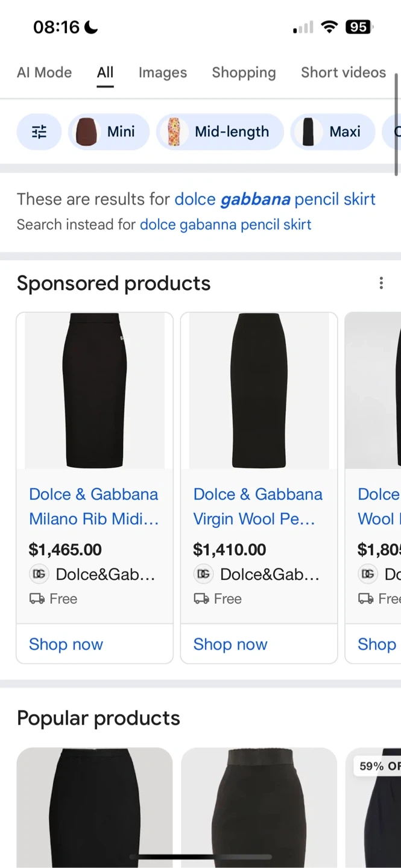Tap the delivery truck icon on second card
The image size is (401, 868).
(x=201, y=599)
